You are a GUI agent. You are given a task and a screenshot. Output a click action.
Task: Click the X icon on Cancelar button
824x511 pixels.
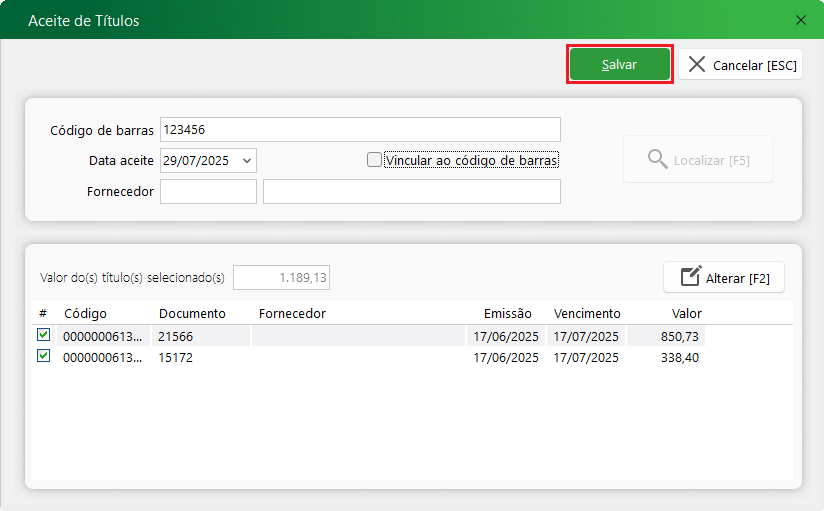(x=697, y=64)
